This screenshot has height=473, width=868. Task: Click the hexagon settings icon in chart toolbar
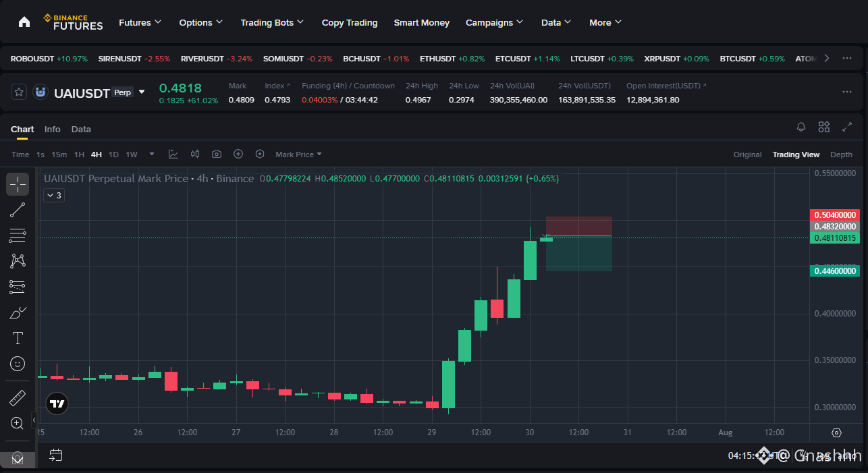pos(260,155)
